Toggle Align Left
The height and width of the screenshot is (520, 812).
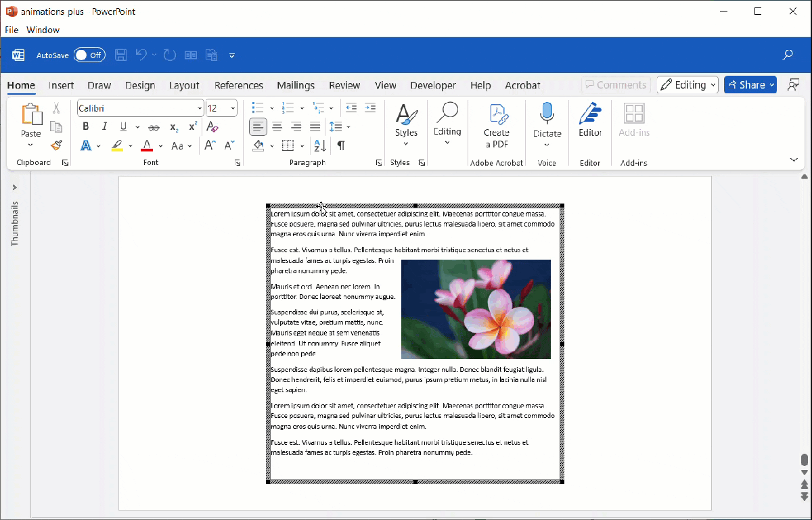click(258, 126)
